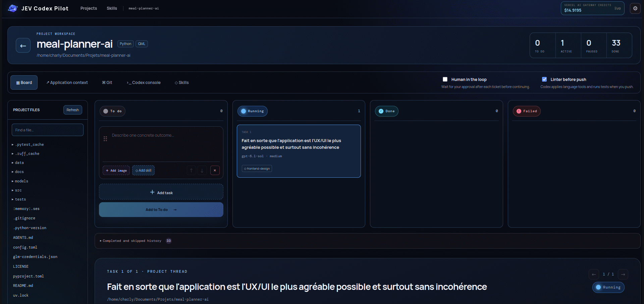Enable the Human in the loop checkbox
The height and width of the screenshot is (304, 644).
click(445, 80)
